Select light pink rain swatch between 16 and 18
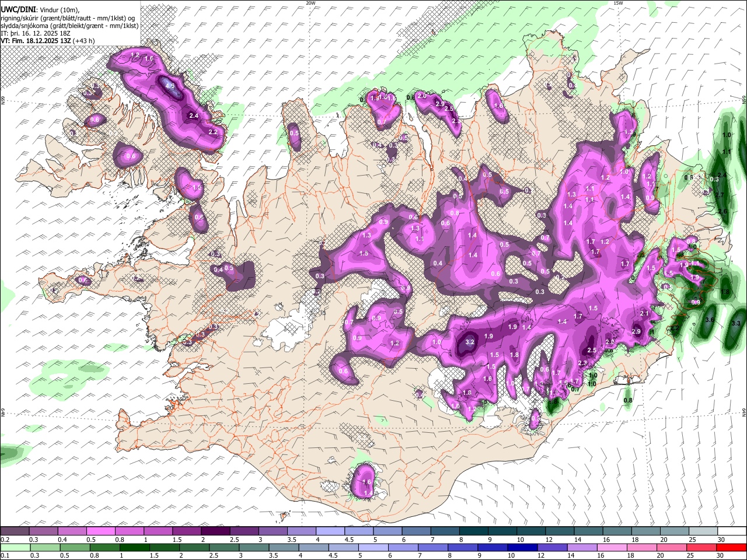The width and height of the screenshot is (747, 560). pos(612,547)
